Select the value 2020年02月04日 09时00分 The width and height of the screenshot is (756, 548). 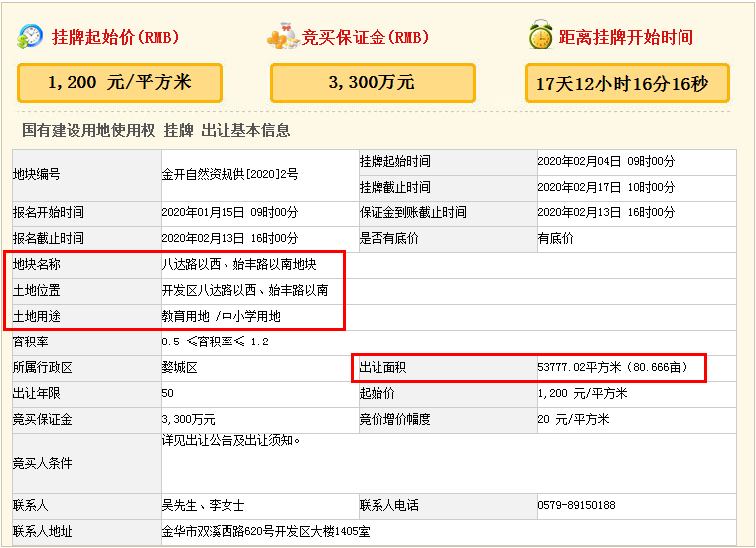[606, 162]
